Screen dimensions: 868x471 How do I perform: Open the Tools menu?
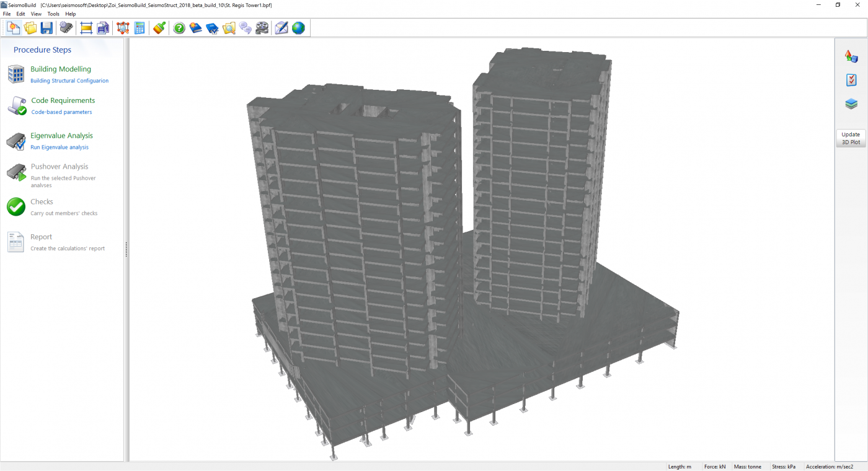tap(53, 14)
